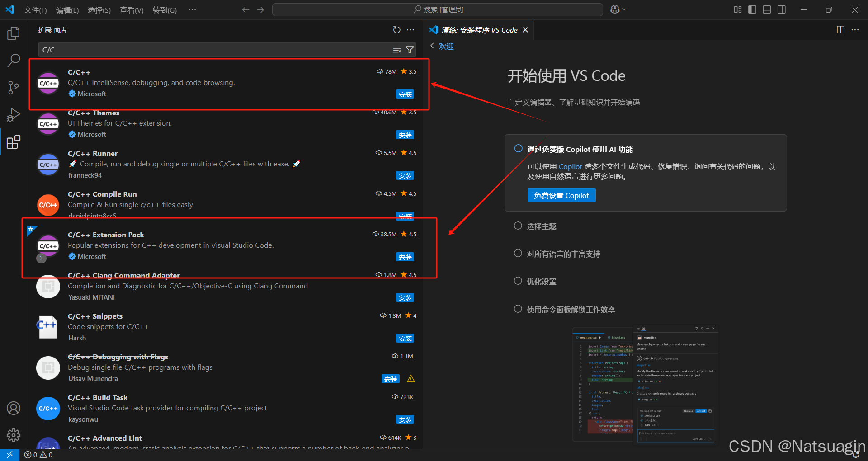Open editor more actions menu

click(x=855, y=30)
